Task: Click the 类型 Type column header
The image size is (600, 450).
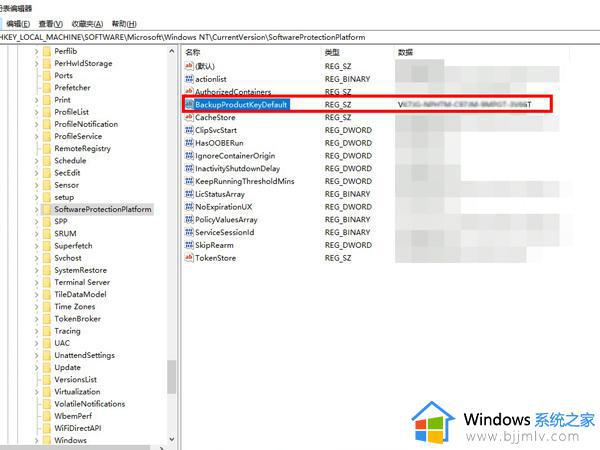Action: (332, 52)
